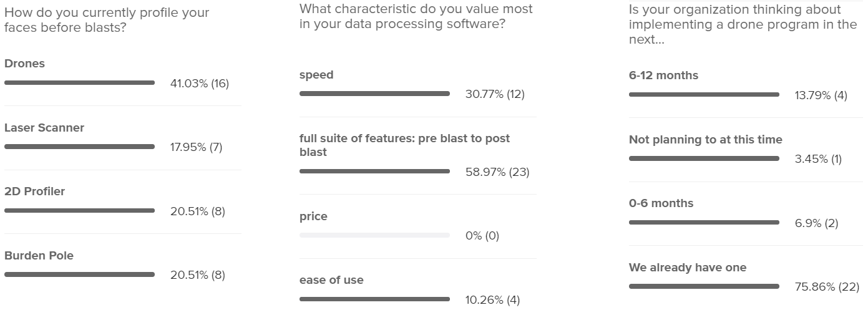Screen dimensions: 868x315
Task: Select the Burden Pole answer label
Action: [x=39, y=256]
